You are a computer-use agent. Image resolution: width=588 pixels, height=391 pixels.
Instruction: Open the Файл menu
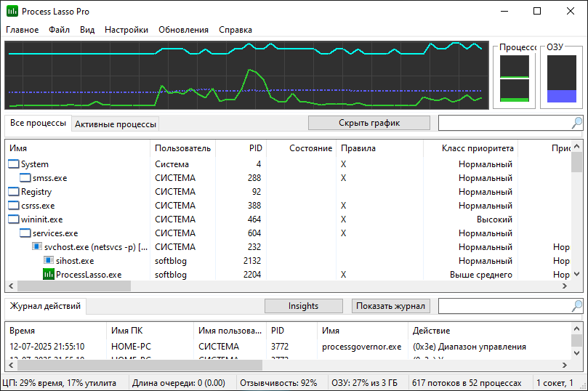pos(60,30)
